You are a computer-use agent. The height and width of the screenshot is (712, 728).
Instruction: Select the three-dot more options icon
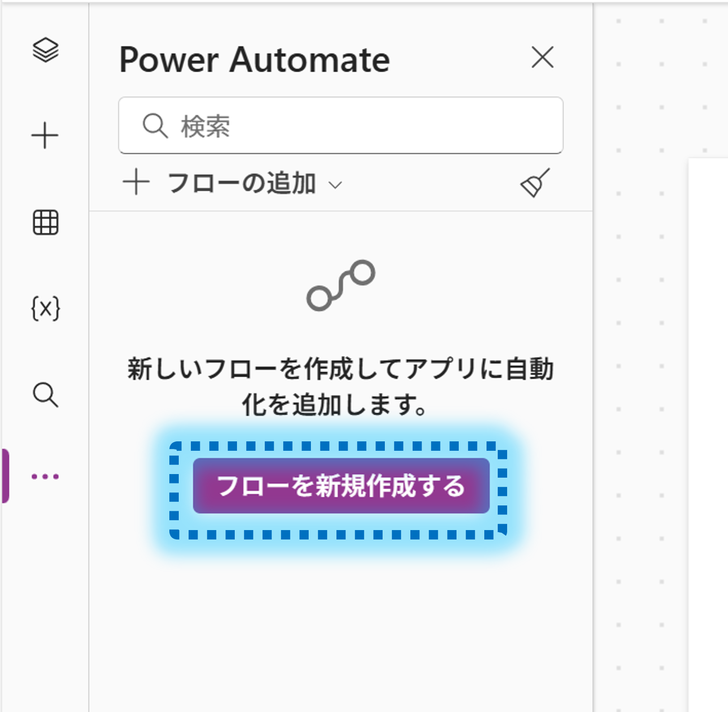click(45, 476)
